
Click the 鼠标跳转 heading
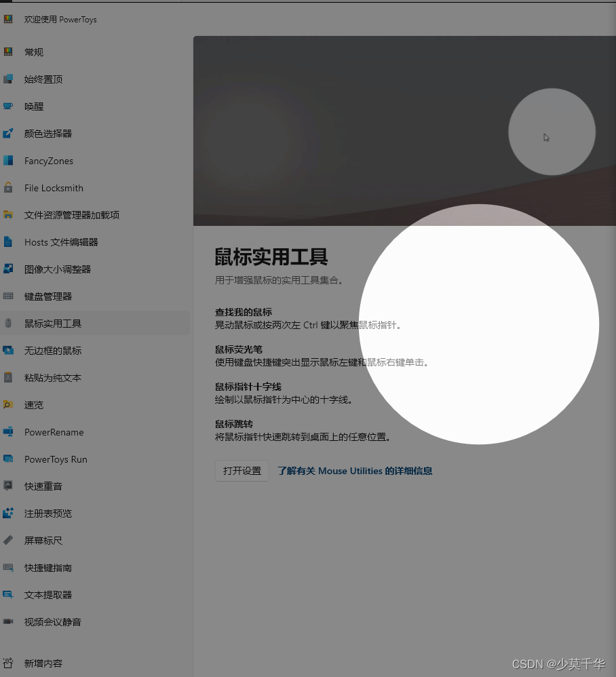click(x=234, y=424)
